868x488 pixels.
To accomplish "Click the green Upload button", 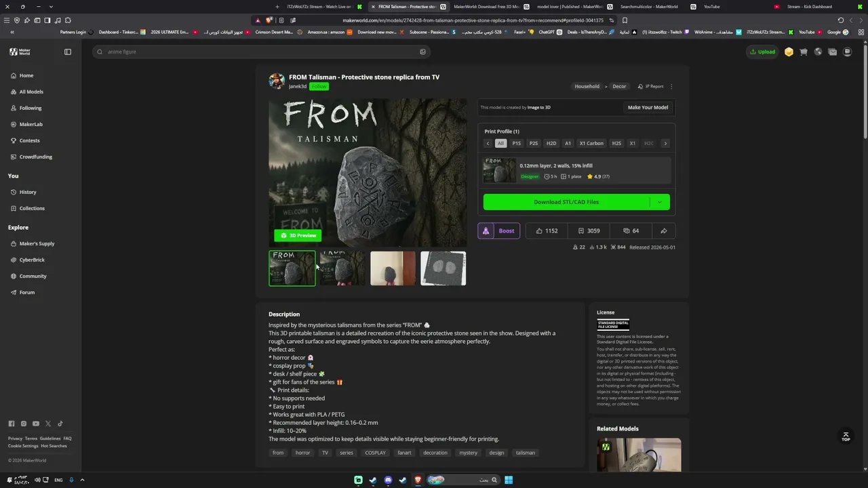I will click(762, 52).
